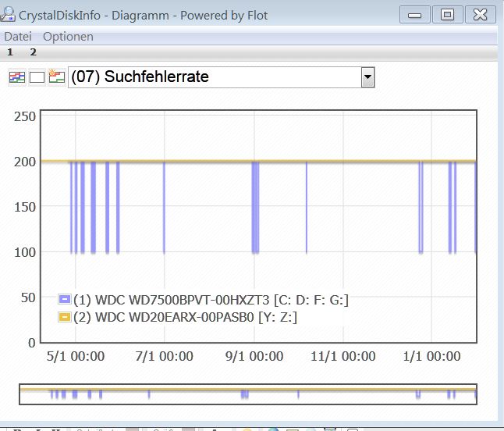Viewport: 504px width, 431px height.
Task: Click the 150 y-axis label
Action: point(25,207)
